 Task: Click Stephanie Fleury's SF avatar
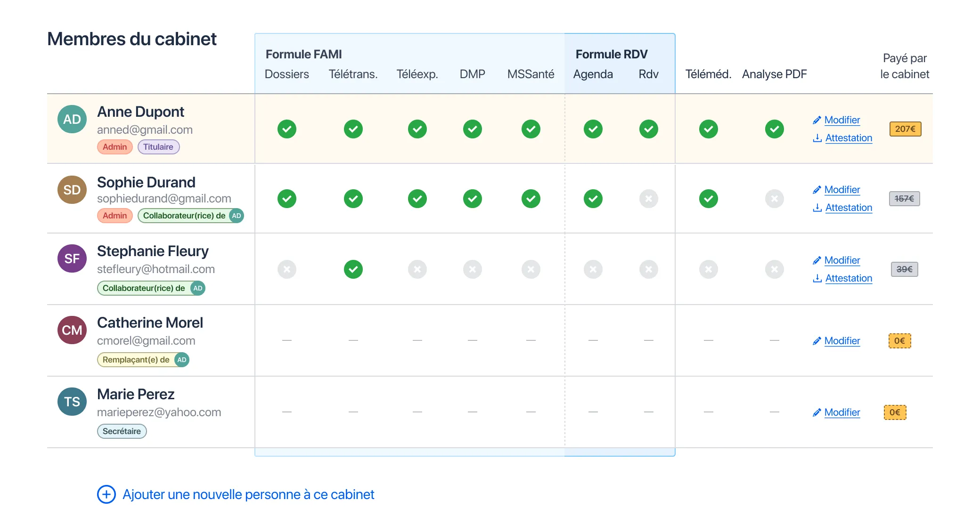[x=72, y=258]
